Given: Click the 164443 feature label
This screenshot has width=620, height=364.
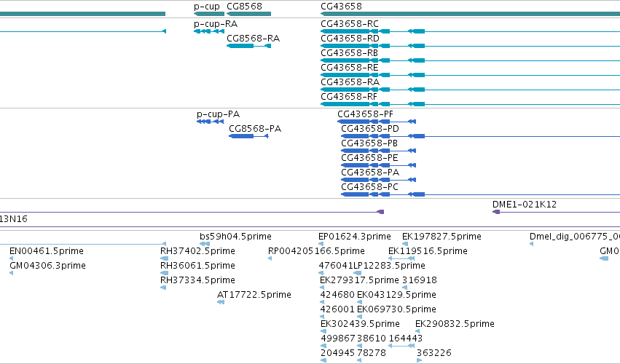Looking at the screenshot, I should pyautogui.click(x=406, y=339).
